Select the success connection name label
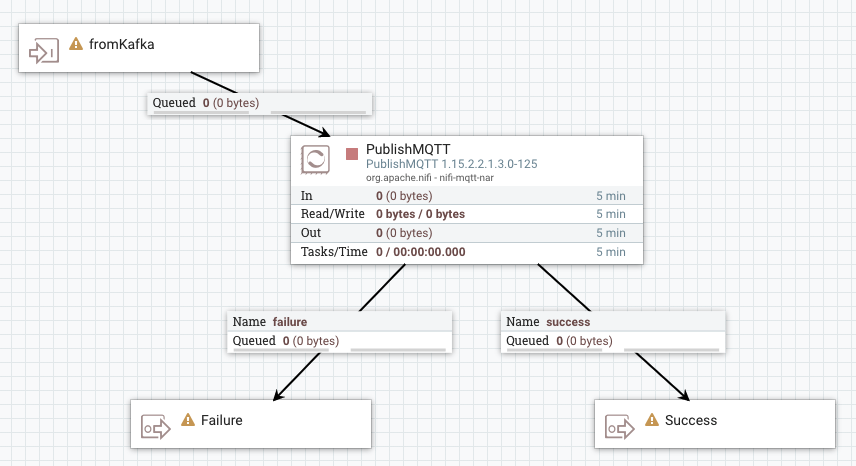This screenshot has width=856, height=466. click(568, 322)
